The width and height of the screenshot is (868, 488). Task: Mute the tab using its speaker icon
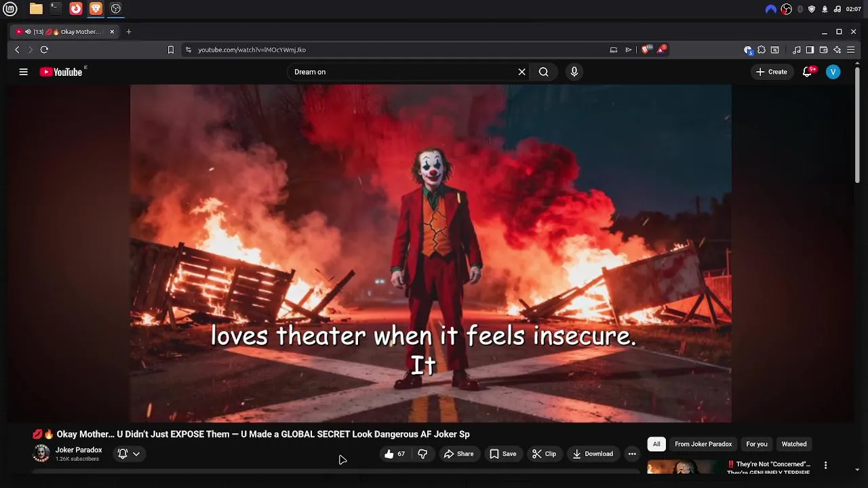(28, 32)
